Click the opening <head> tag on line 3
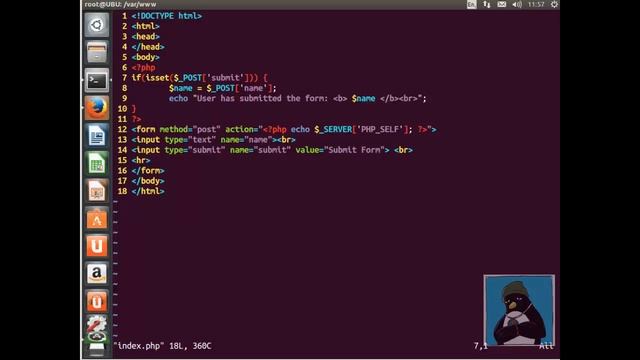 pos(145,36)
